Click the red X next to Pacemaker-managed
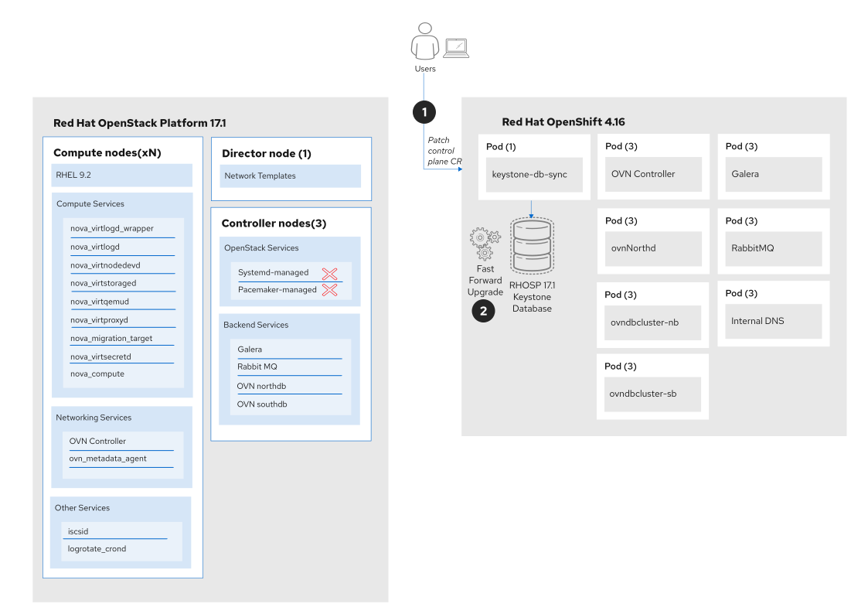The height and width of the screenshot is (614, 868). click(x=330, y=290)
